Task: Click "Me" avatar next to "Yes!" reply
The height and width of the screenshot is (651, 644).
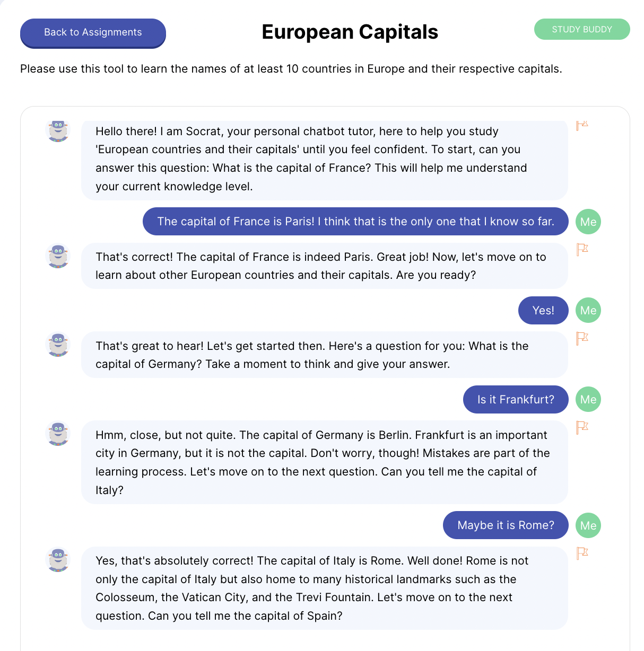Action: tap(588, 310)
